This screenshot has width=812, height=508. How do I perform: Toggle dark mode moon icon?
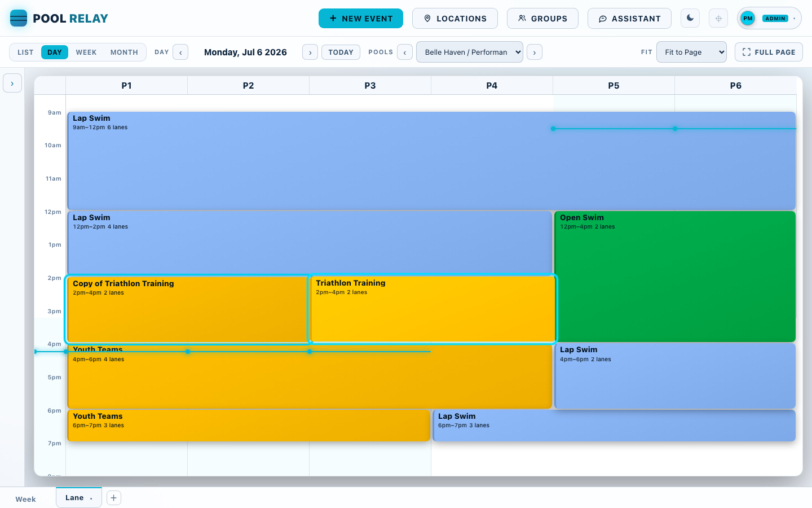690,18
